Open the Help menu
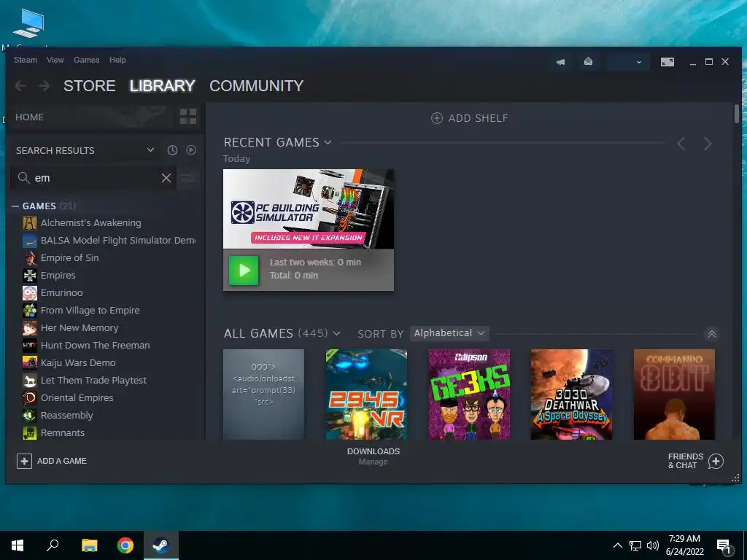 click(117, 60)
